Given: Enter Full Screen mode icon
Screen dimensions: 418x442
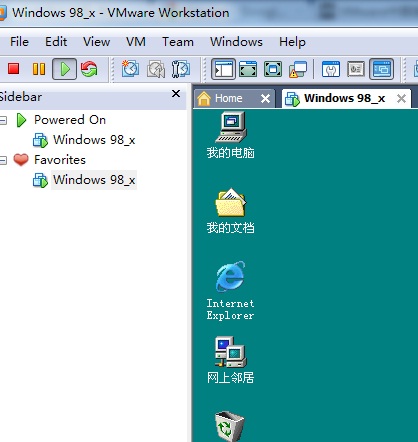Looking at the screenshot, I should click(273, 69).
